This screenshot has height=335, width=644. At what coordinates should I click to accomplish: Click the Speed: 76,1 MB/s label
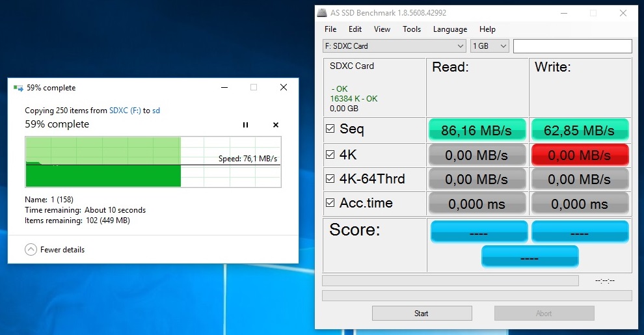pyautogui.click(x=248, y=159)
